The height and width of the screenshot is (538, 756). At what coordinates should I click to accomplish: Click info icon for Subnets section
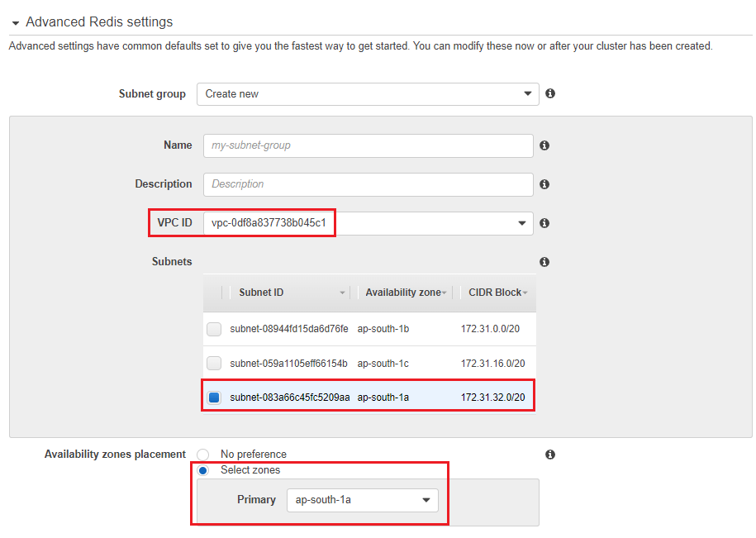(x=544, y=262)
